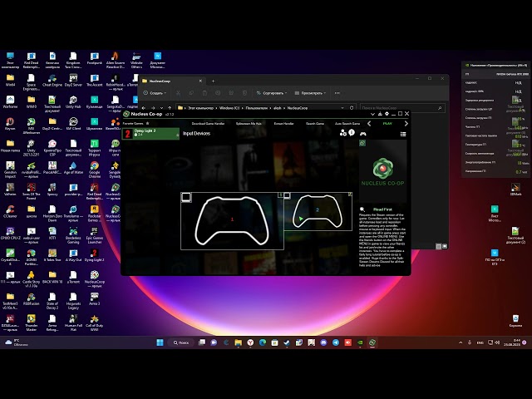This screenshot has height=399, width=532.
Task: Open Cheat Engine desktop shortcut
Action: tap(52, 81)
